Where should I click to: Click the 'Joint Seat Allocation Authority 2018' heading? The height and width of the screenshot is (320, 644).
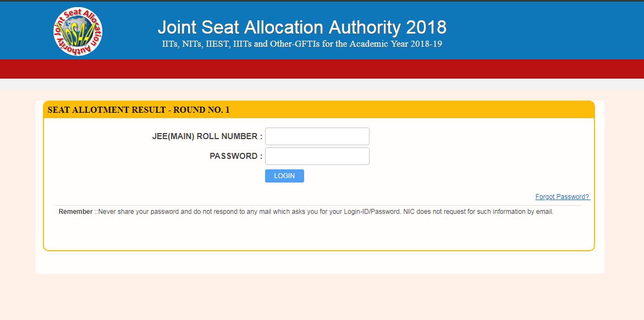[x=302, y=26]
